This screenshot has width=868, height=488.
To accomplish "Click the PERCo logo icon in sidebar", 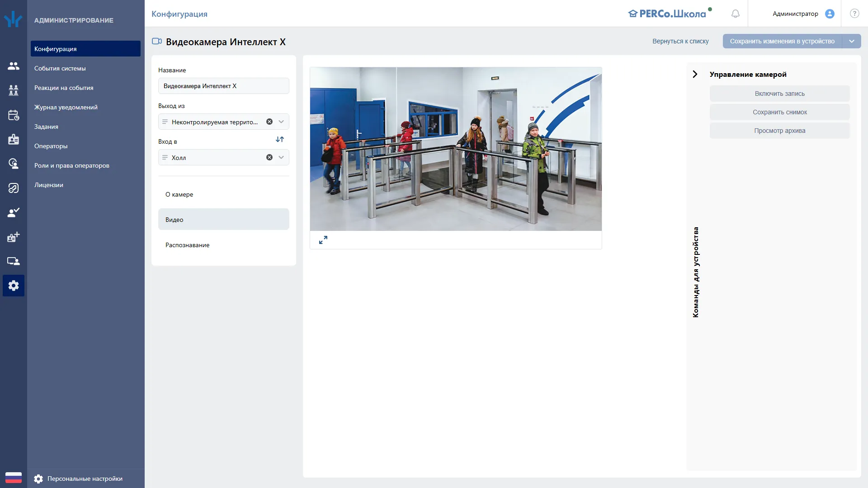I will 13,19.
